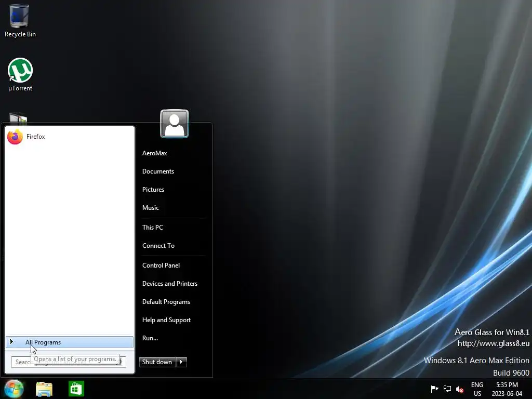Open the Recycle Bin desktop icon
Screen dimensions: 532x399
(20, 20)
